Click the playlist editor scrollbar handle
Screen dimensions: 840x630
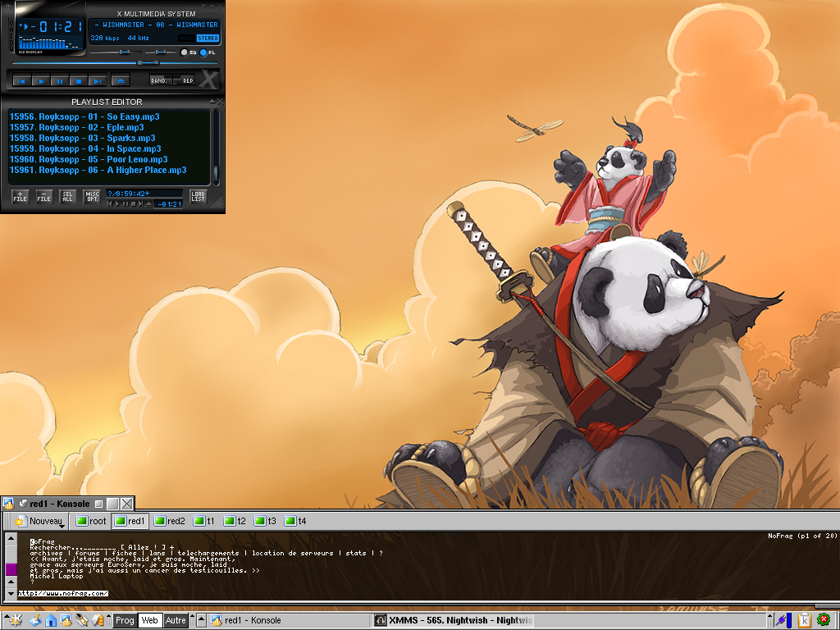(217, 174)
